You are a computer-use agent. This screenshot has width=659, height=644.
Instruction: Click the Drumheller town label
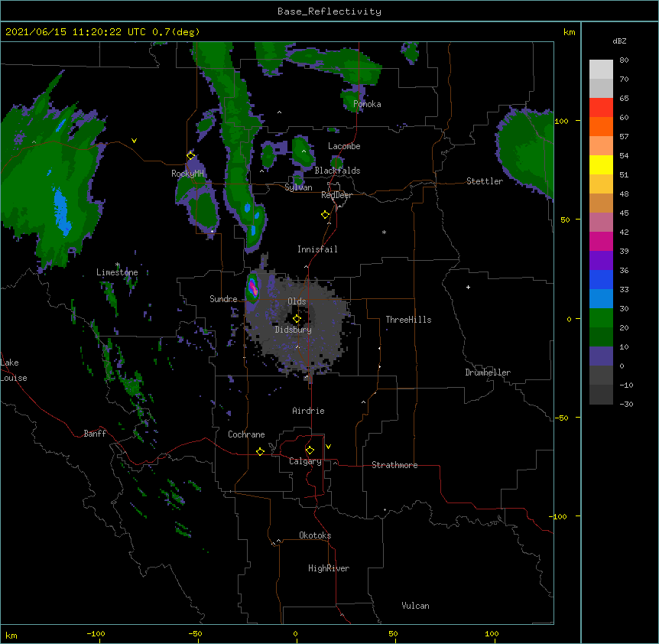pyautogui.click(x=488, y=372)
